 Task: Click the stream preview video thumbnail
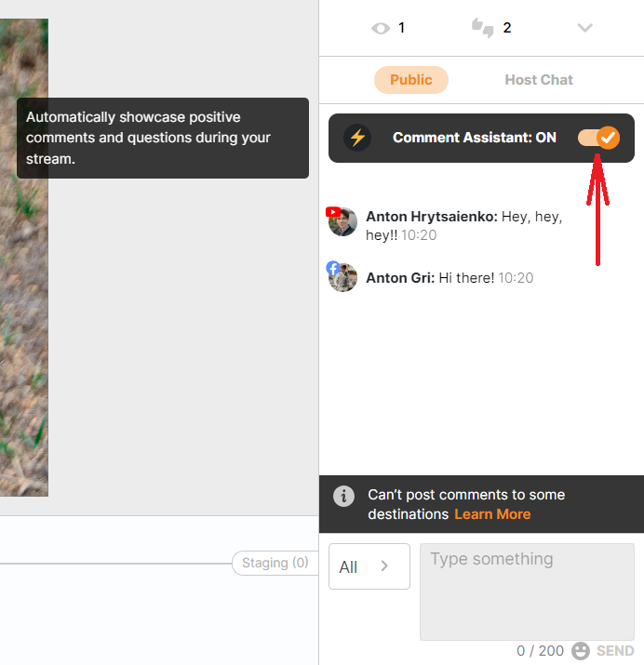24,257
